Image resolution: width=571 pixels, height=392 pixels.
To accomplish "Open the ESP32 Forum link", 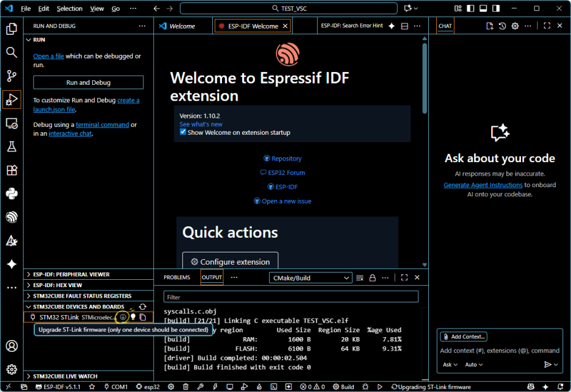I will click(282, 173).
